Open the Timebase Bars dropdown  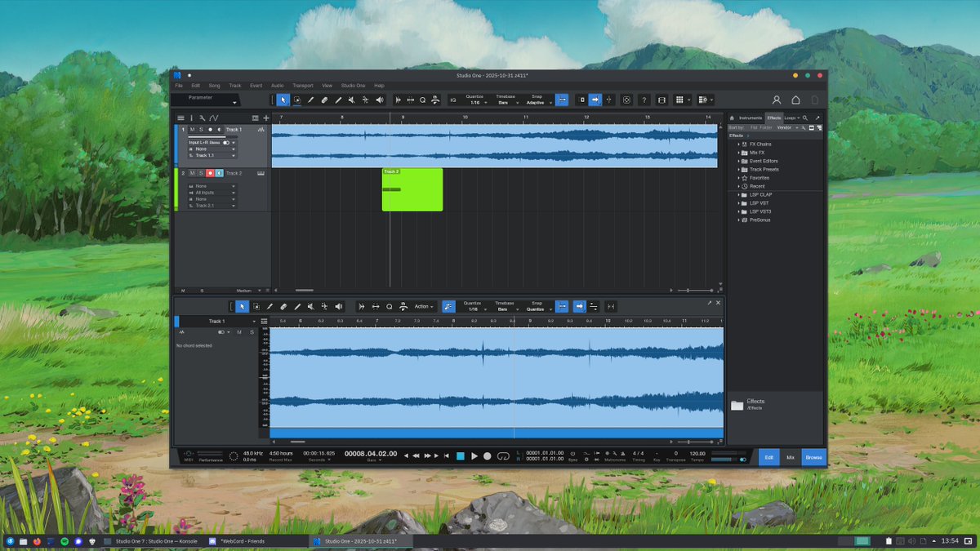click(x=506, y=103)
